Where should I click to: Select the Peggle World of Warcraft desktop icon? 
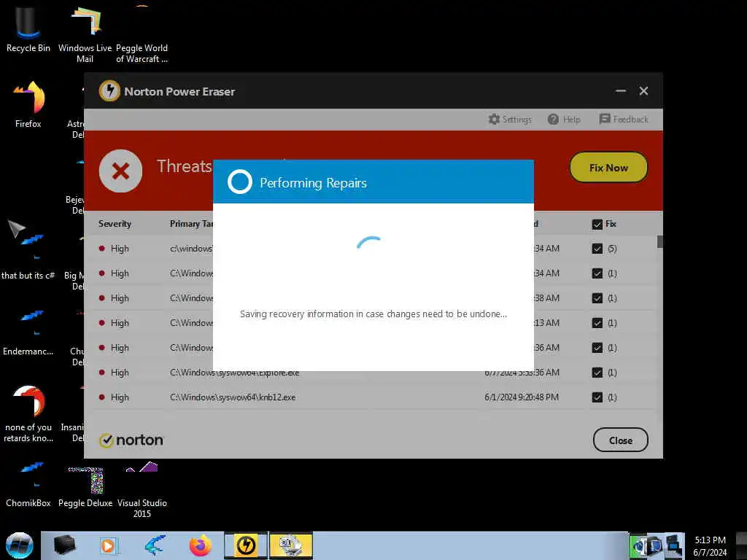[142, 34]
